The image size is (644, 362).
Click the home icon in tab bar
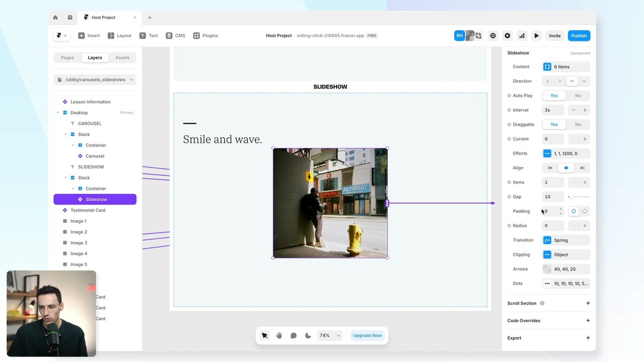[55, 18]
